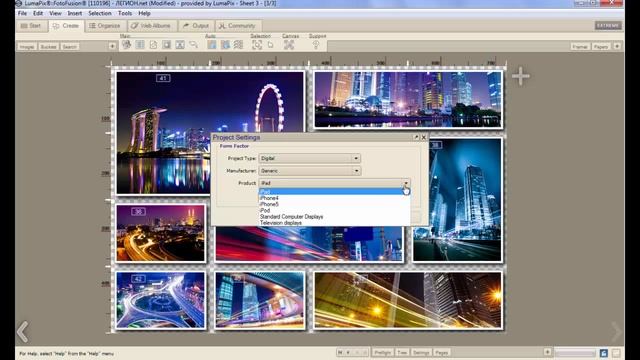Select iPhone4 in Product list
This screenshot has width=640, height=360.
(x=334, y=198)
